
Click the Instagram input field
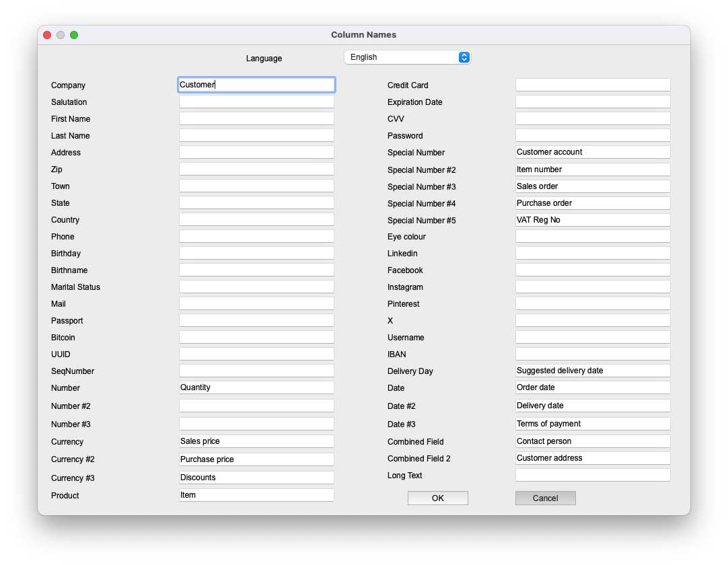[x=593, y=287]
